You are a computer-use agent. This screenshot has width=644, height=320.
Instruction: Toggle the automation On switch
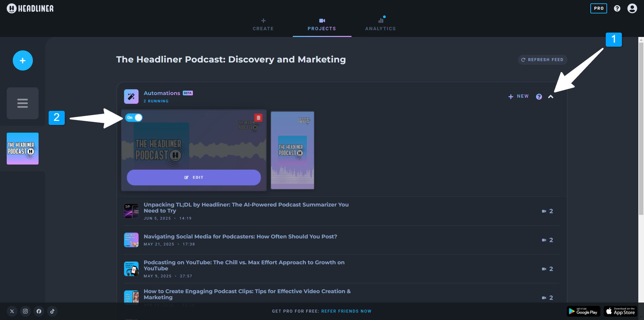(134, 118)
